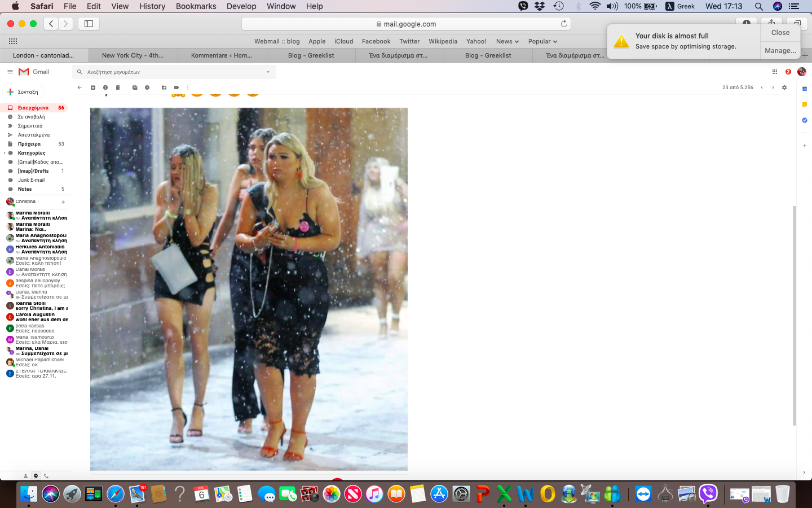This screenshot has width=812, height=508.
Task: Expand the Κατηγορίες label tree
Action: 5,153
